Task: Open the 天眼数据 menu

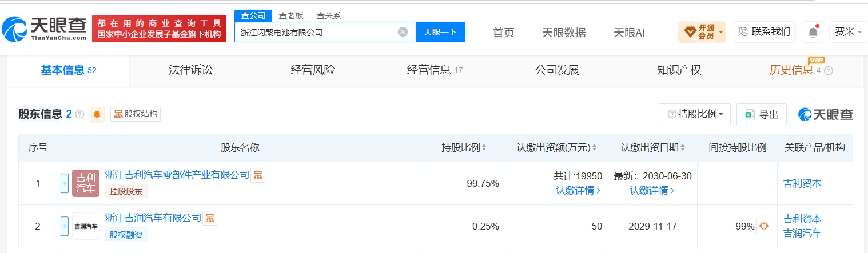Action: pyautogui.click(x=564, y=33)
